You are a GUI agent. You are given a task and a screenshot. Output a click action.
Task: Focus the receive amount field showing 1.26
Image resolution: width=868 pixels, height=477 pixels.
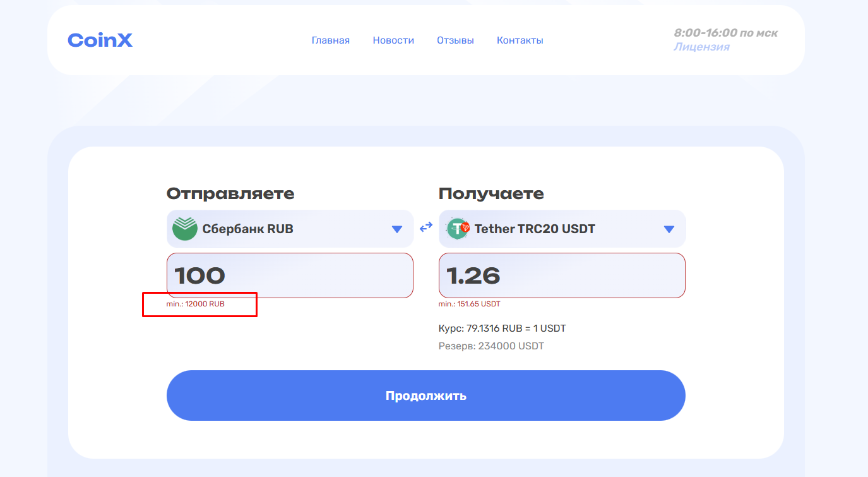tap(562, 275)
